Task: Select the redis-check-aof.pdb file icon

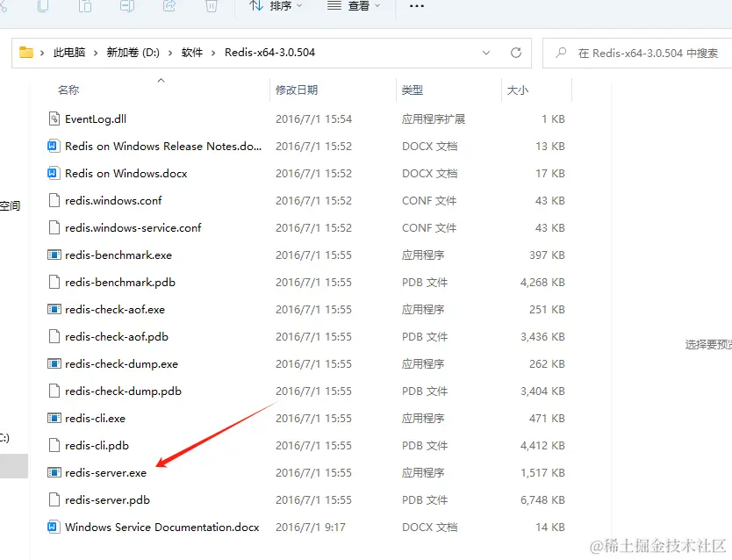Action: coord(54,336)
